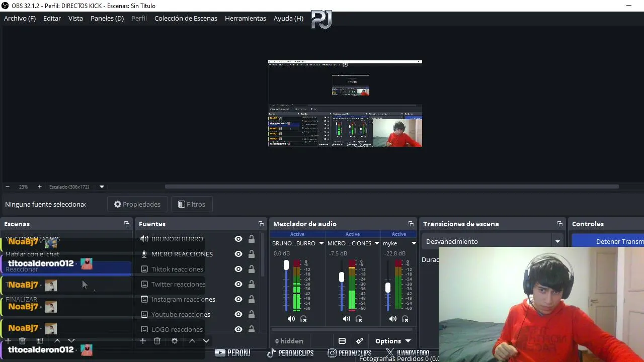Open the Herramientas menu
Viewport: 644px width, 362px height.
click(246, 18)
